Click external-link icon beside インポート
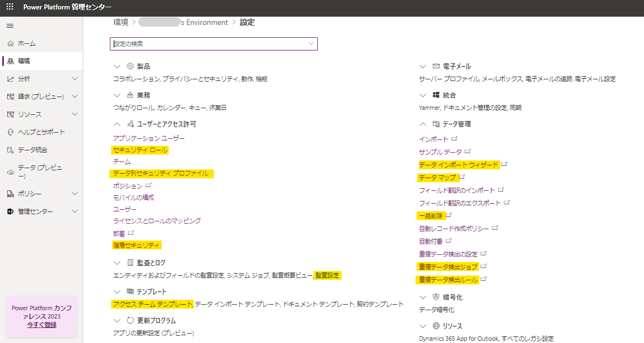Image resolution: width=644 pixels, height=343 pixels. point(454,139)
